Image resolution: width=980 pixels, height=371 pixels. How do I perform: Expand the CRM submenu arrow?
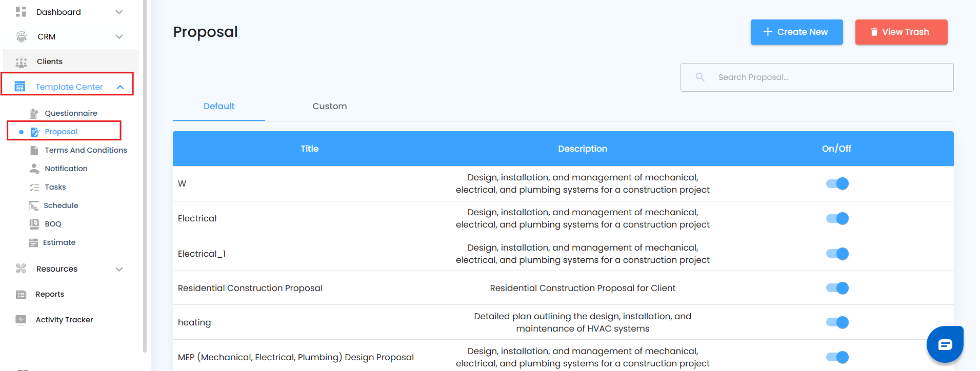click(119, 36)
